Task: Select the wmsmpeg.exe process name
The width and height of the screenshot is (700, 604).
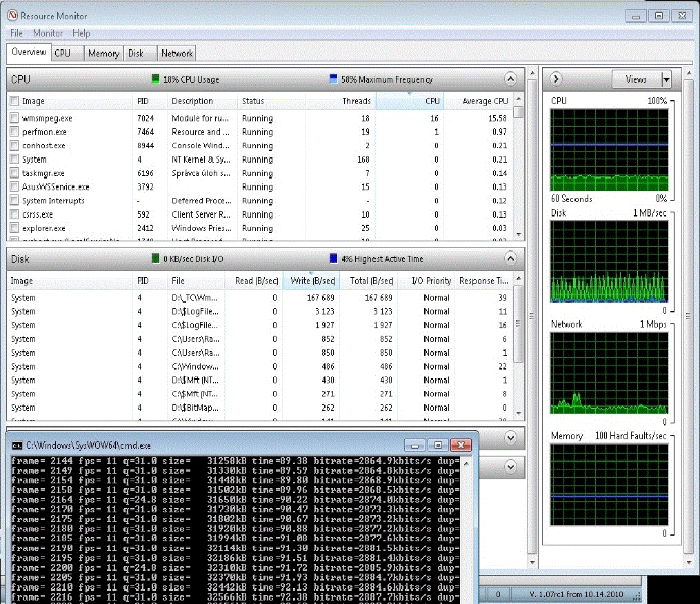Action: pos(47,119)
